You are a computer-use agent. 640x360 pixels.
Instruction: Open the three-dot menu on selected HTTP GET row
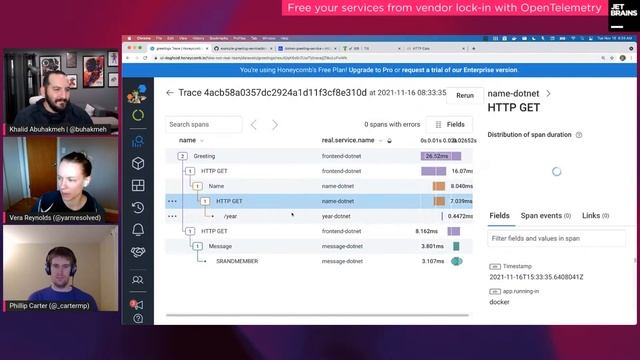coord(172,201)
